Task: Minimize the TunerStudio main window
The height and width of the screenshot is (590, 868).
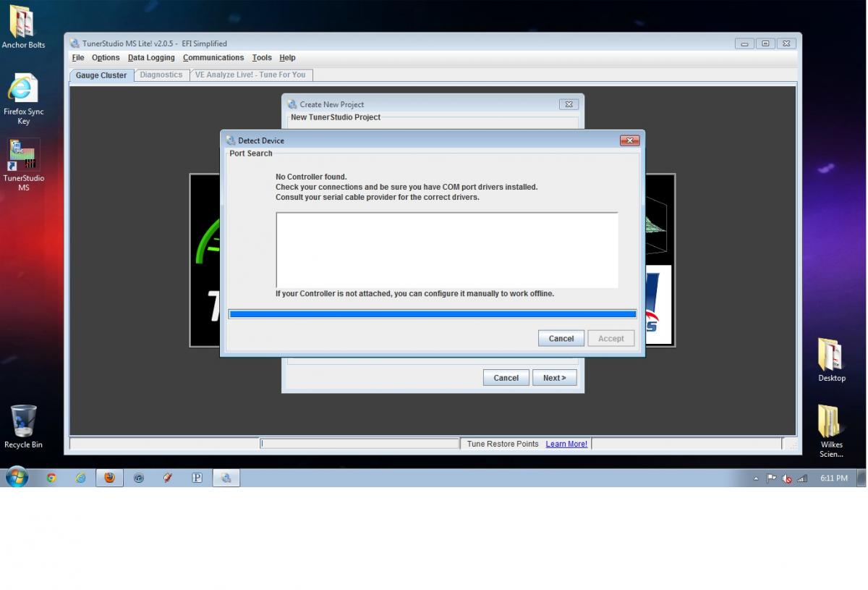Action: (745, 43)
